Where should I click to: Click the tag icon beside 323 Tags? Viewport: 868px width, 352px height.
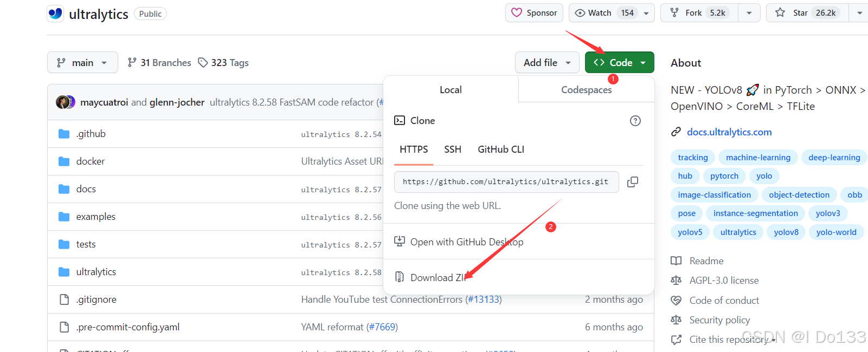(203, 63)
